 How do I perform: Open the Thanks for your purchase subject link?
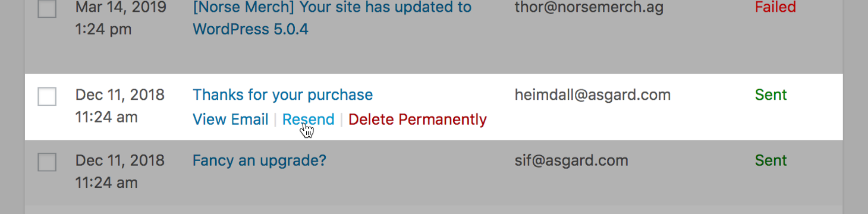pyautogui.click(x=283, y=95)
